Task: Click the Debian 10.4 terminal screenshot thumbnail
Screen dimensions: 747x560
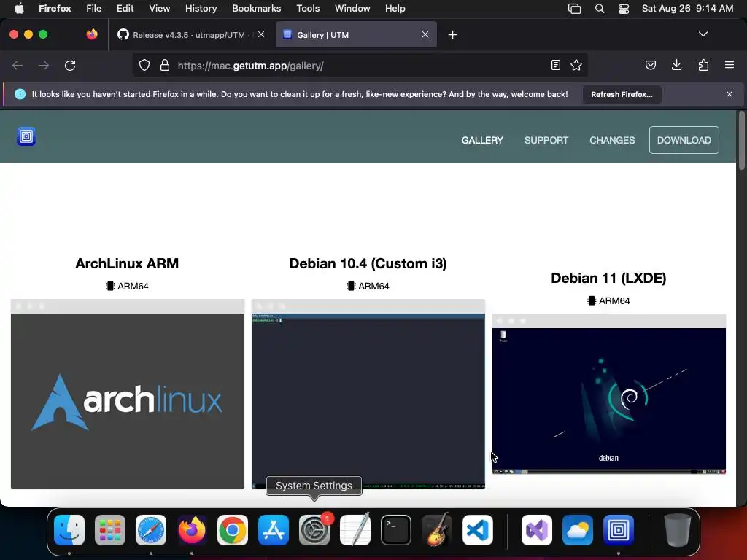Action: coord(368,394)
